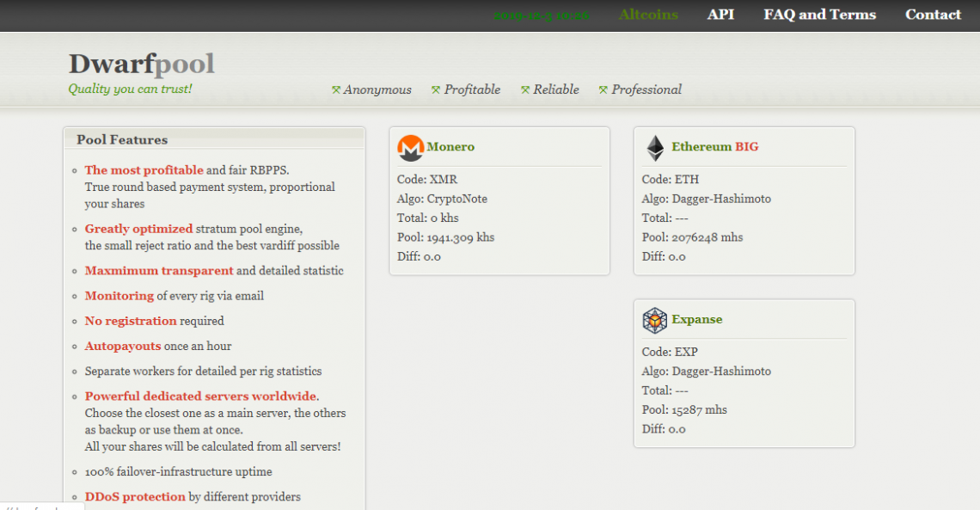
Task: Click the 'Quality you can trust!' tagline
Action: [130, 89]
